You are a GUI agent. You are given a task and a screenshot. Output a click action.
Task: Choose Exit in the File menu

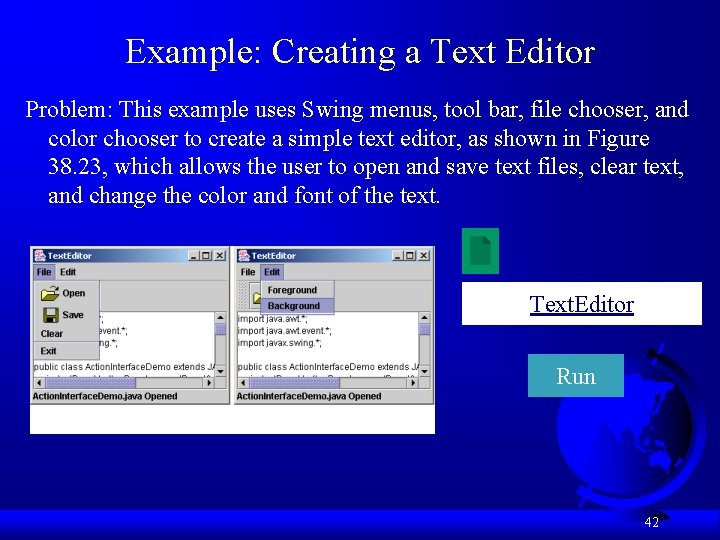coord(67,351)
